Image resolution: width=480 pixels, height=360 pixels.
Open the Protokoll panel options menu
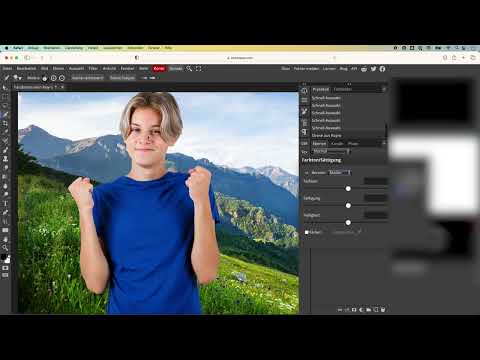point(384,89)
